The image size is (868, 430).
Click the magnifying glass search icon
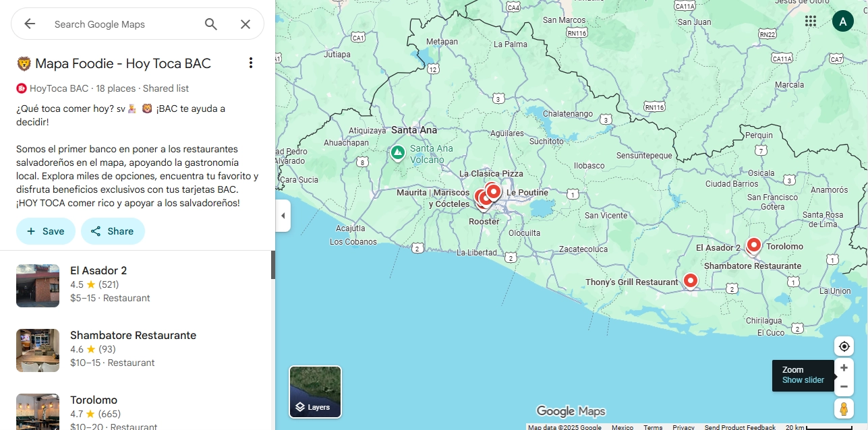211,24
